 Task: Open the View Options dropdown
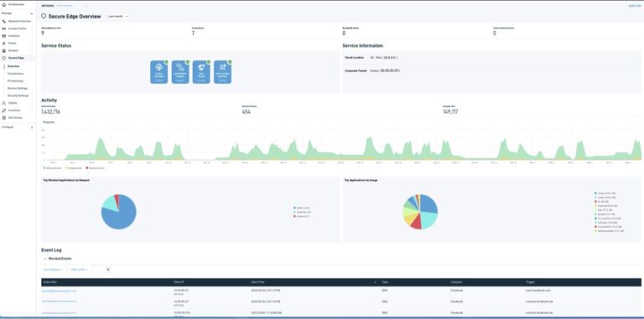click(x=54, y=270)
